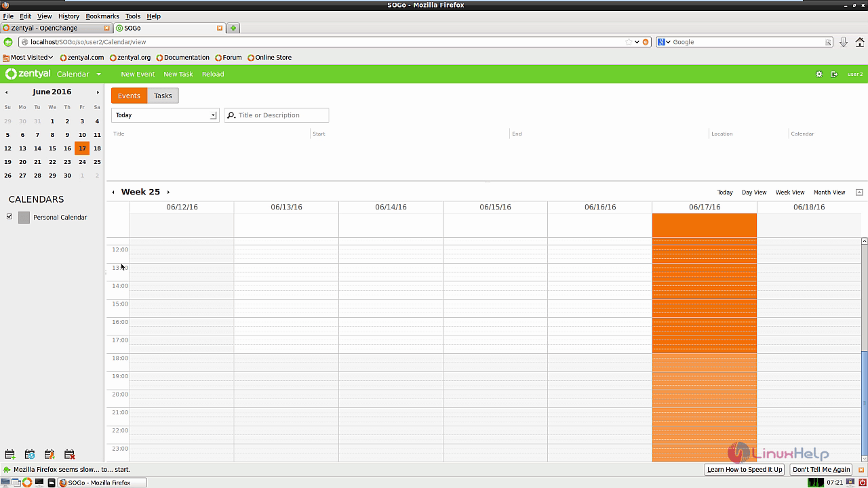Open the Tools menu
The image size is (868, 488).
(x=133, y=16)
